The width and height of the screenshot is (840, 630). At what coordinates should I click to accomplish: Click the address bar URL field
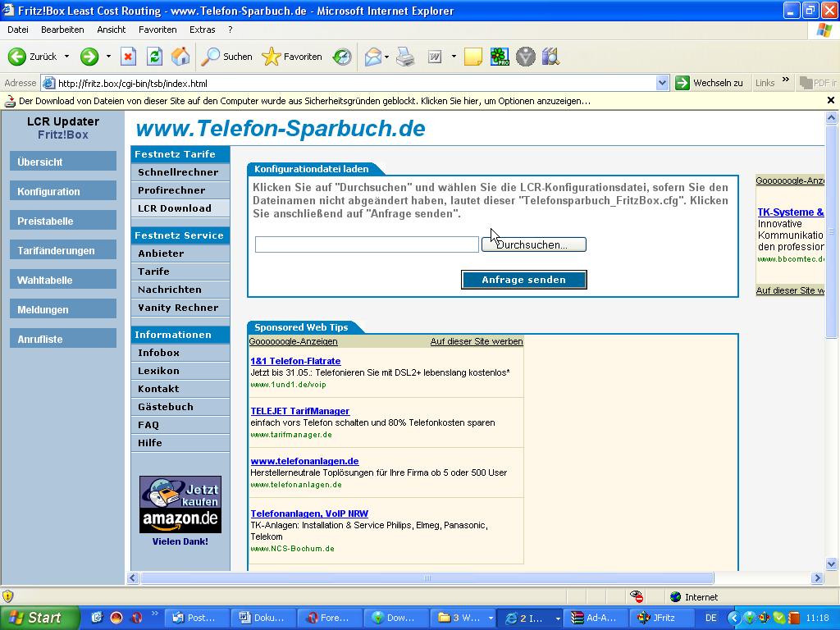(x=356, y=83)
